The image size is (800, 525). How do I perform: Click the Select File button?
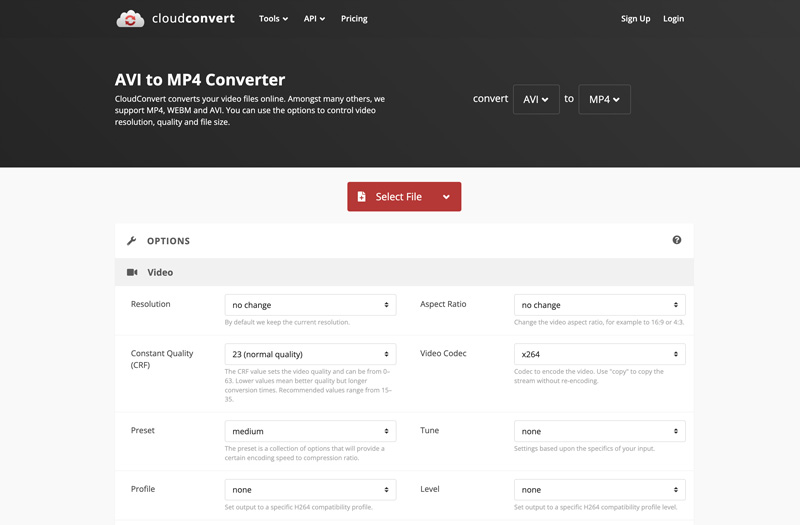click(x=404, y=196)
